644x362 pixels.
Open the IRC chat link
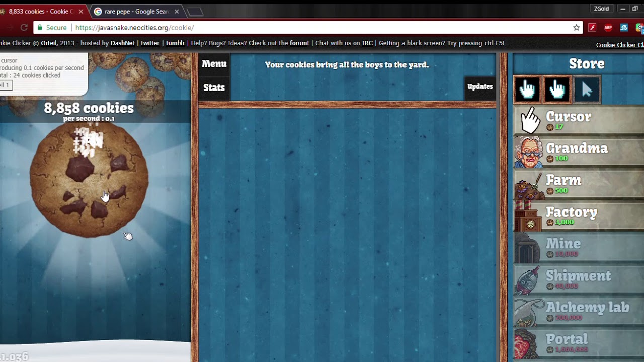click(x=367, y=43)
